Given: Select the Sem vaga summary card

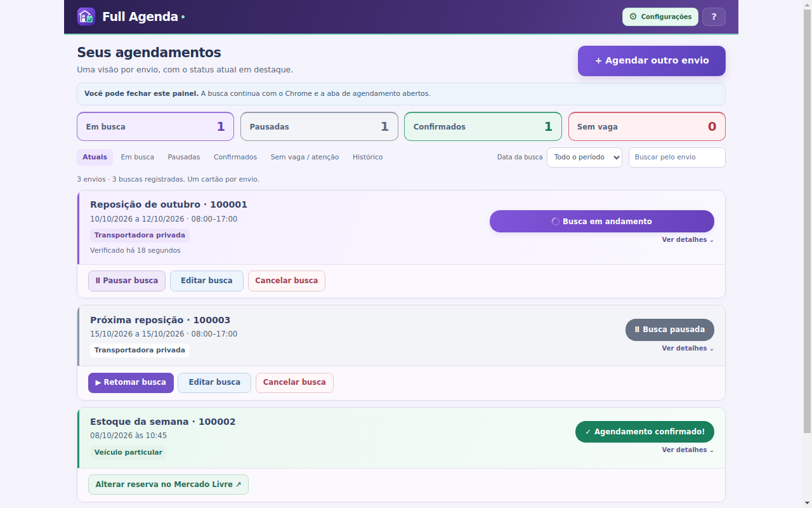Looking at the screenshot, I should click(646, 126).
